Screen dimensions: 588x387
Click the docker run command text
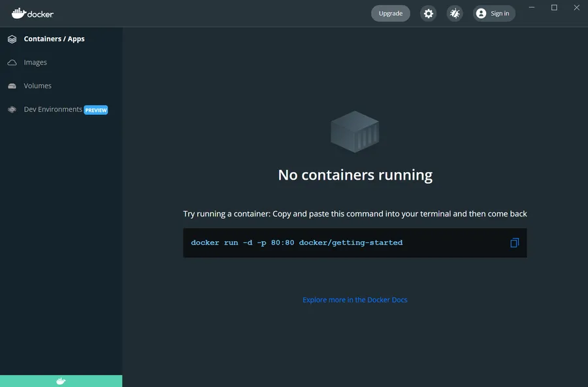(297, 243)
